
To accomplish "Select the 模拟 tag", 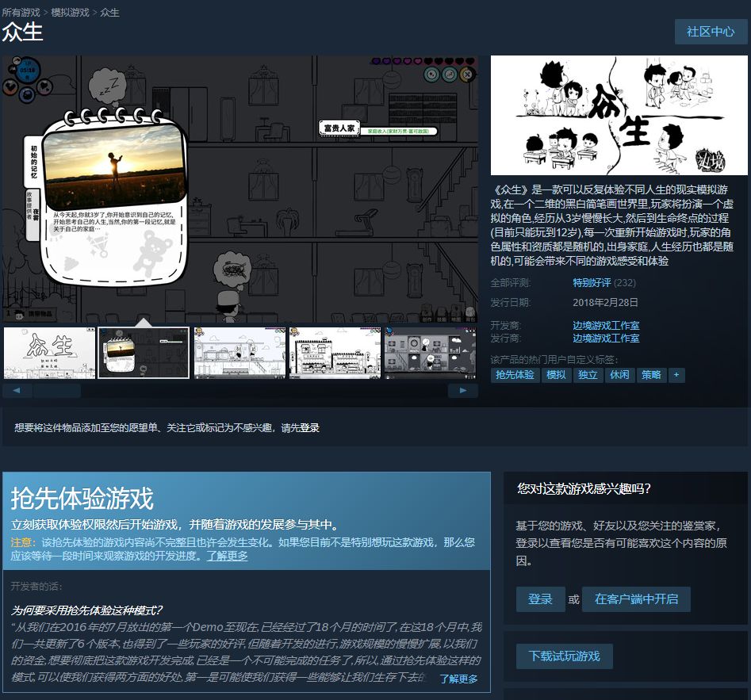I will pyautogui.click(x=556, y=375).
